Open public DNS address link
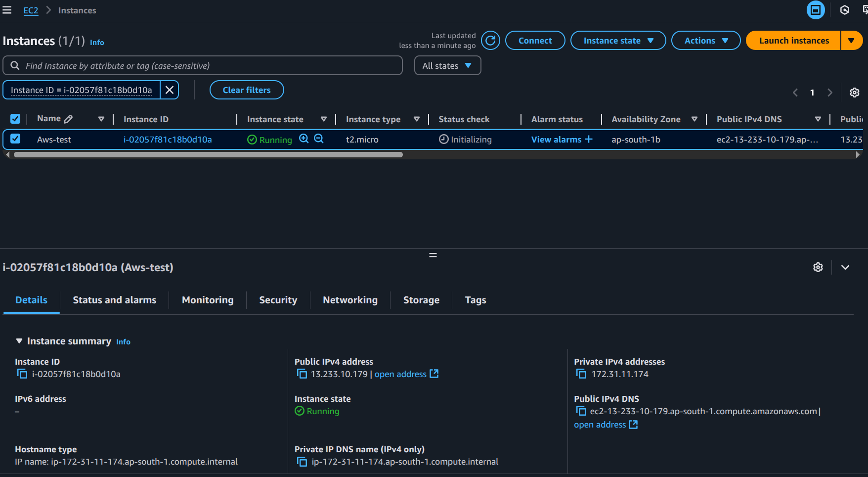The height and width of the screenshot is (477, 868). [606, 425]
